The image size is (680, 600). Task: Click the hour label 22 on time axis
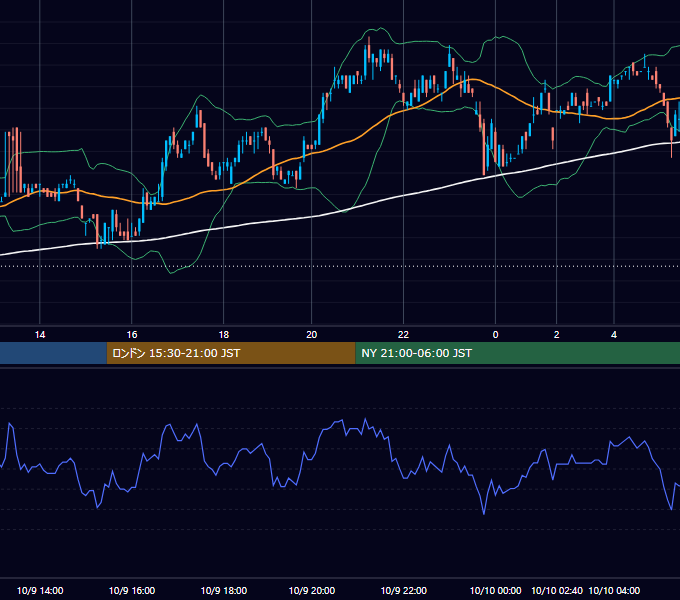point(403,335)
